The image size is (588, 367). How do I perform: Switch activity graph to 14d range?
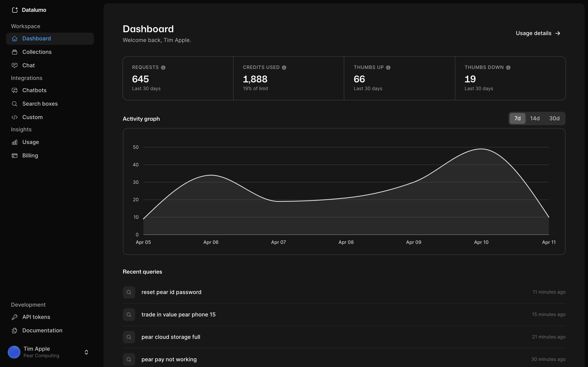pyautogui.click(x=535, y=118)
